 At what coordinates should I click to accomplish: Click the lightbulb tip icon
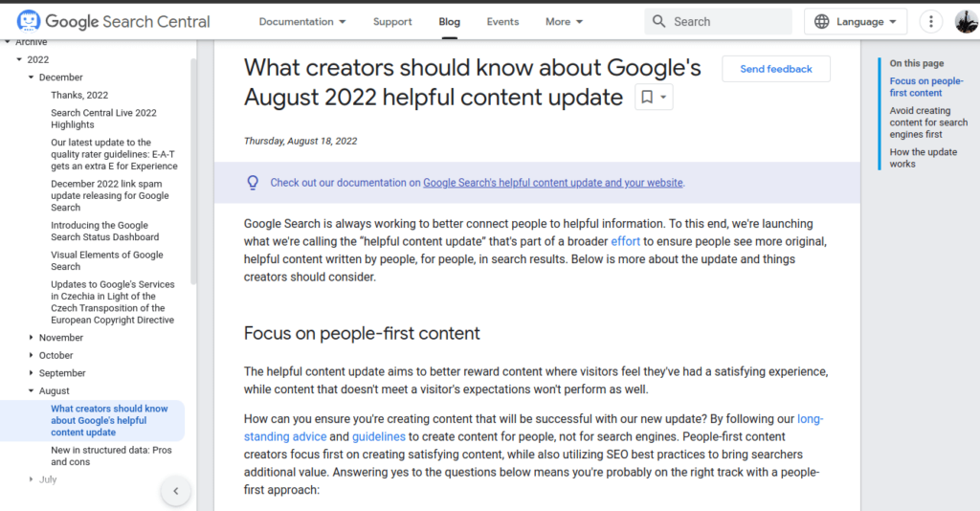tap(253, 183)
